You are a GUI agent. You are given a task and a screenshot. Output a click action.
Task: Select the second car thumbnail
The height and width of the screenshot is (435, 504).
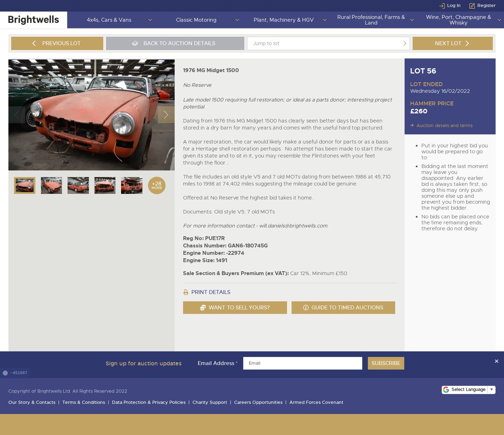point(51,185)
